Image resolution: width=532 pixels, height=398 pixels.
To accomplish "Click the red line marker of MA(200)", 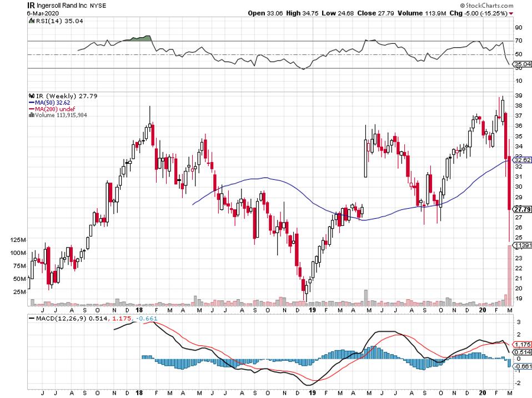I will tap(32, 109).
